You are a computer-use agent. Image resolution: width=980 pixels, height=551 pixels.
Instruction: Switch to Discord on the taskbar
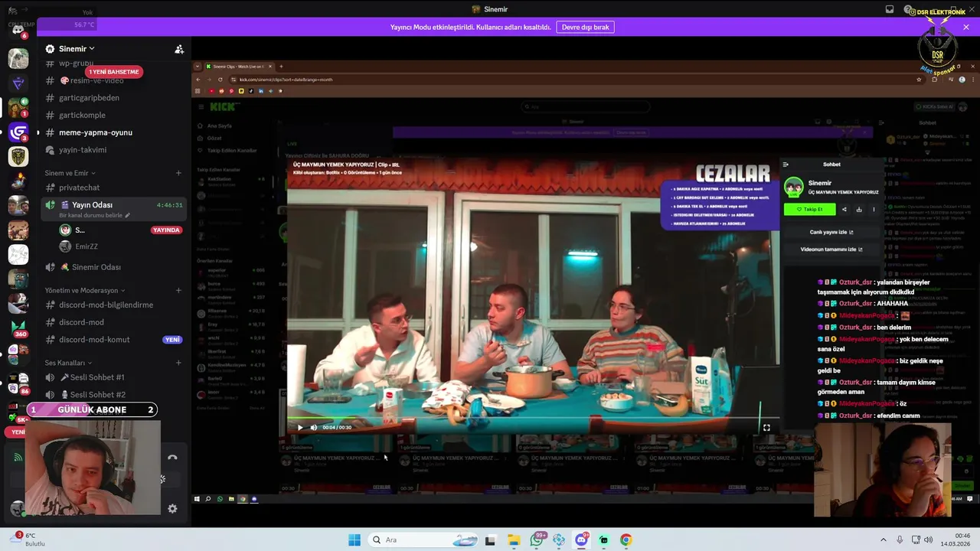point(581,540)
